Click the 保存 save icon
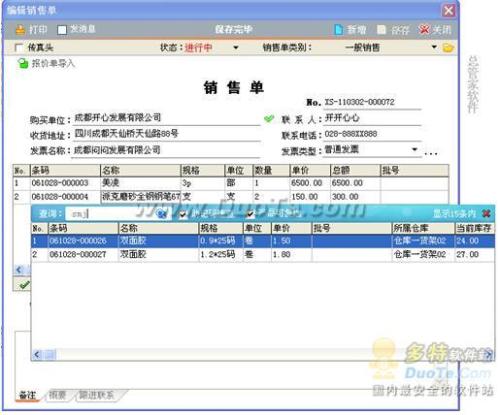This screenshot has height=415, width=500. point(381,30)
